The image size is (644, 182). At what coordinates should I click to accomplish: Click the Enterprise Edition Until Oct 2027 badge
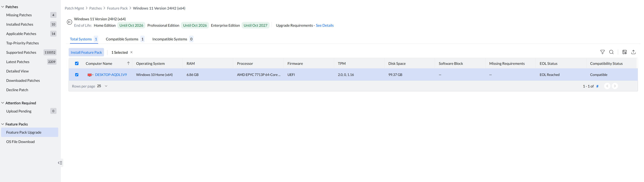(256, 25)
